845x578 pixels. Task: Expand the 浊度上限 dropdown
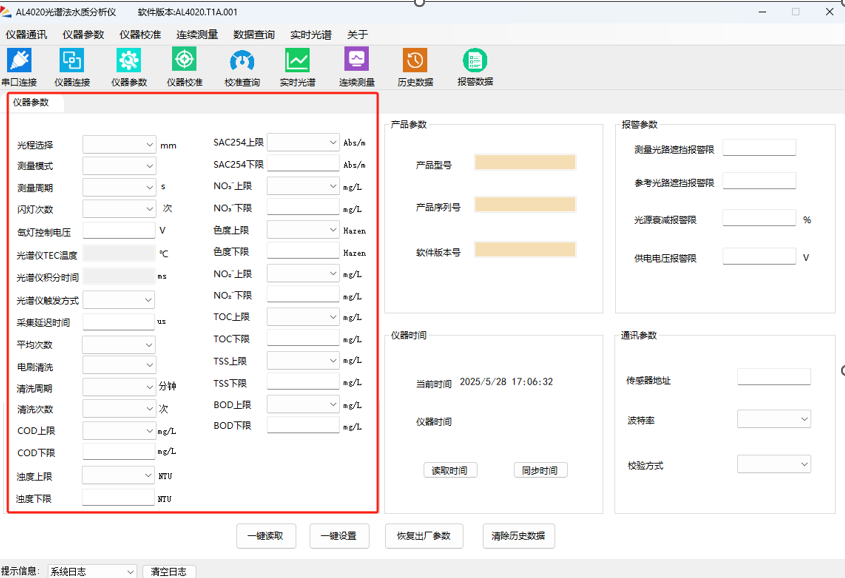119,475
